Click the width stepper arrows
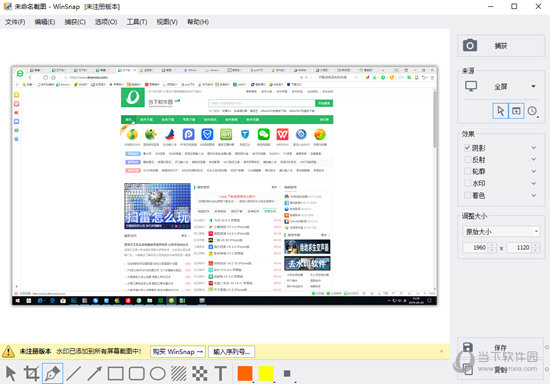Viewport: 550px width, 384px height. [x=492, y=248]
